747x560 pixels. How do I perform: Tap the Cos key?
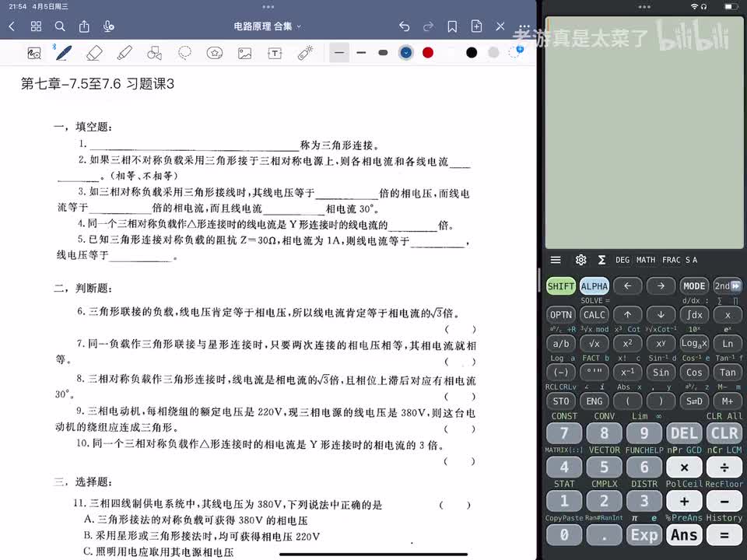point(694,372)
